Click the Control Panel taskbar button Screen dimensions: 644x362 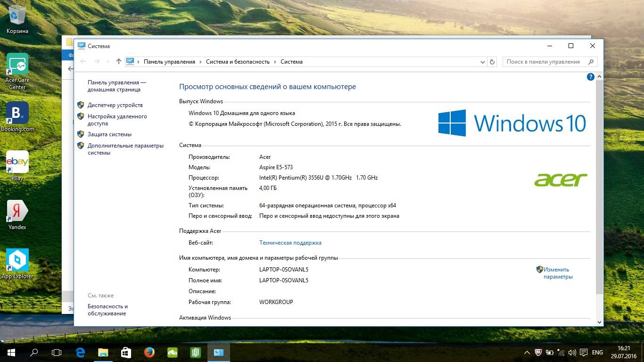click(218, 352)
